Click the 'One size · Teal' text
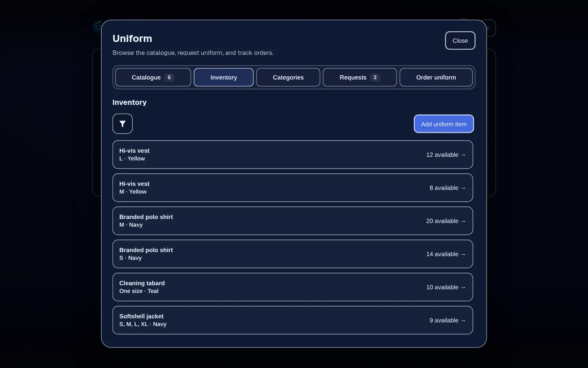The height and width of the screenshot is (368, 588). (139, 291)
